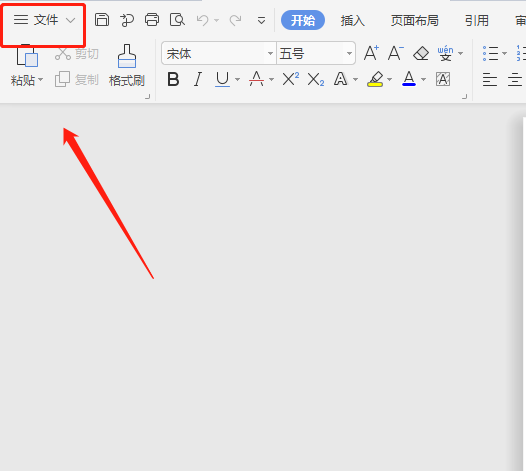The height and width of the screenshot is (471, 526).
Task: Toggle the character border icon
Action: point(443,80)
